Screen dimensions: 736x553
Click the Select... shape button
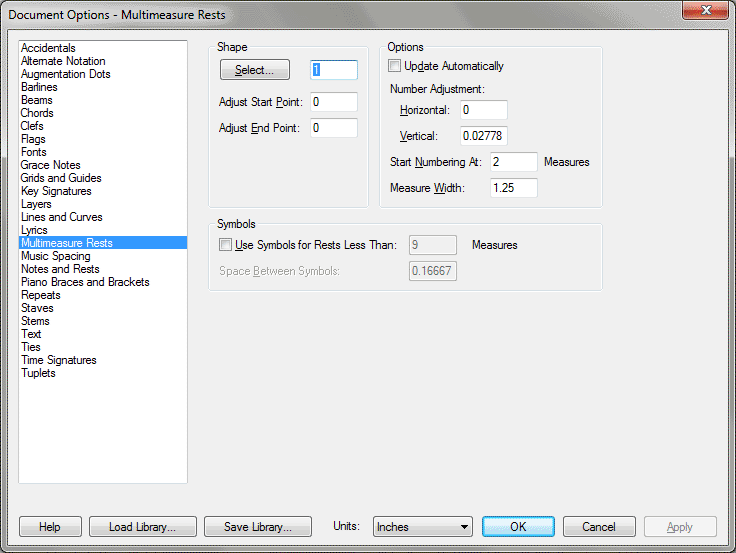[254, 70]
